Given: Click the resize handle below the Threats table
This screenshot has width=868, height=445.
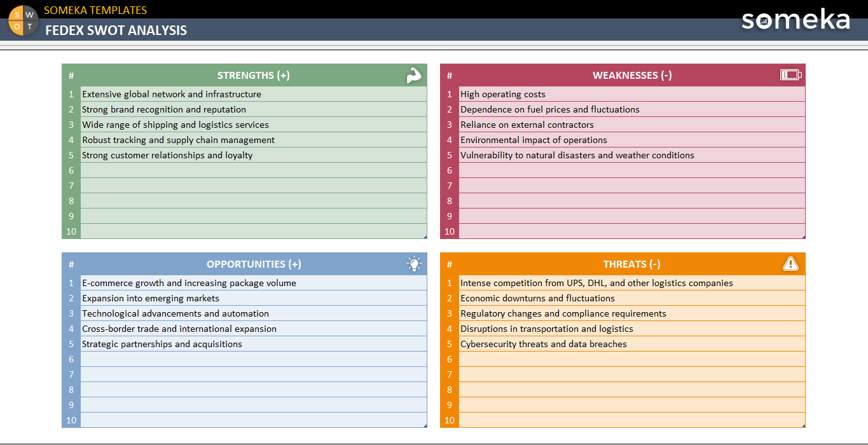Looking at the screenshot, I should pyautogui.click(x=803, y=425).
